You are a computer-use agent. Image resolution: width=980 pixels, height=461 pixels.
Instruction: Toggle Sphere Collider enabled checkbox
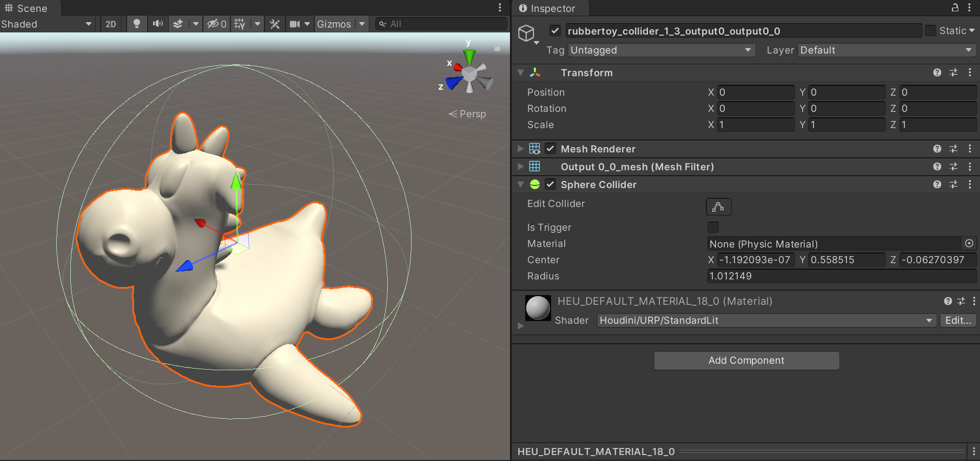pyautogui.click(x=550, y=184)
